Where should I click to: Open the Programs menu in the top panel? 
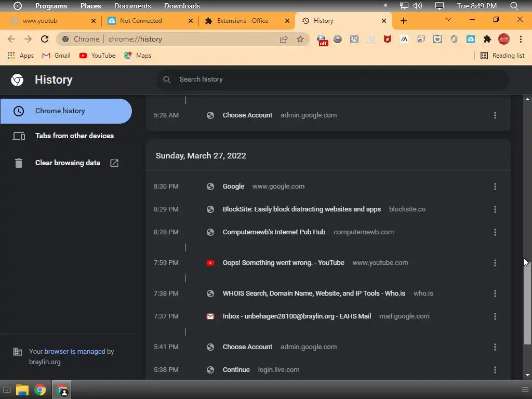tap(51, 6)
